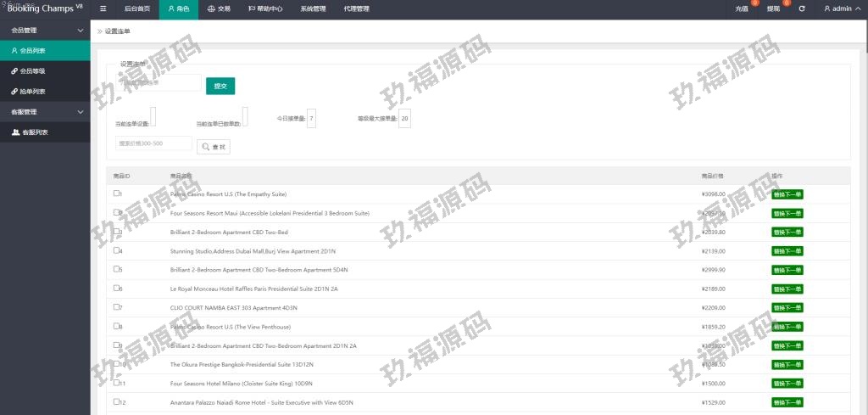Image resolution: width=868 pixels, height=415 pixels.
Task: Click the price search field 300-500
Action: click(x=153, y=143)
